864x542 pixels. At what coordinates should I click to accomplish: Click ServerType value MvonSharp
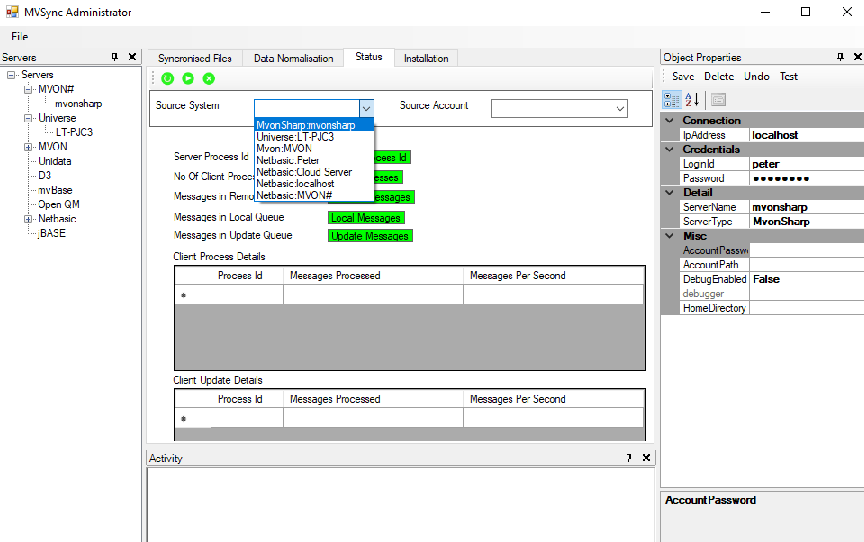coord(806,221)
